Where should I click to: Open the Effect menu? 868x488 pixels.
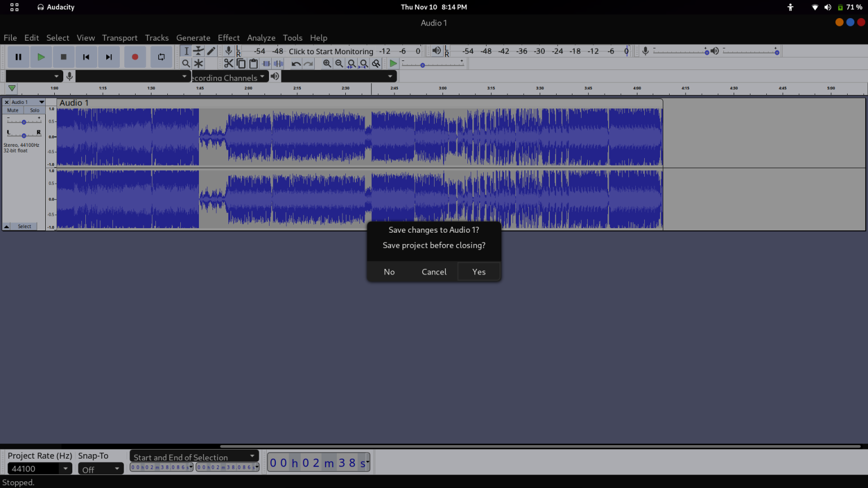point(229,38)
